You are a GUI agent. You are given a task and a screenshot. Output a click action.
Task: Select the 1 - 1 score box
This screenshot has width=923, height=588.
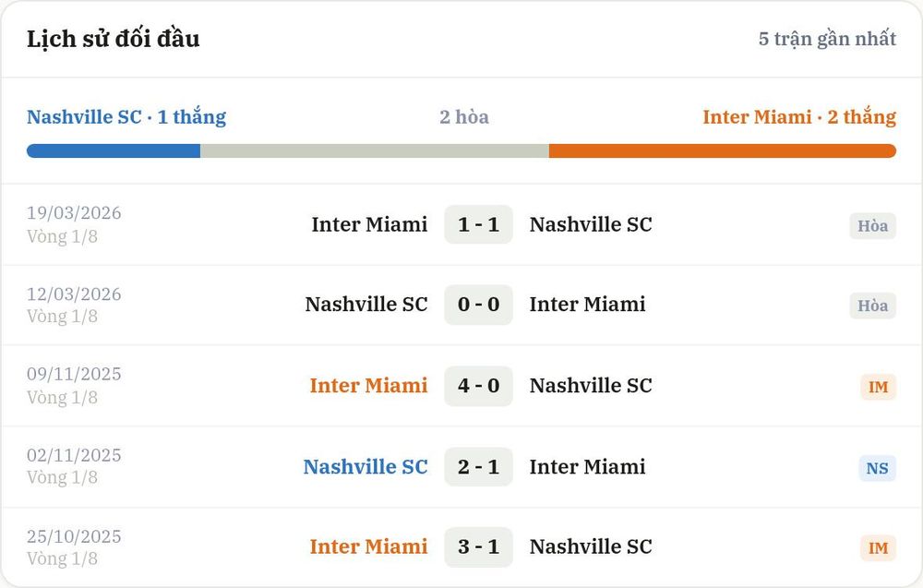tap(478, 224)
